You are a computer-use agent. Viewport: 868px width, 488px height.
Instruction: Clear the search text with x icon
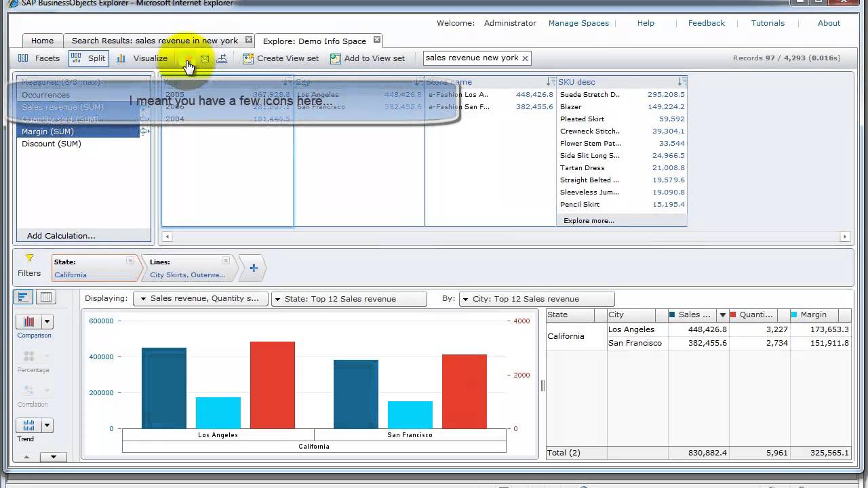[525, 58]
